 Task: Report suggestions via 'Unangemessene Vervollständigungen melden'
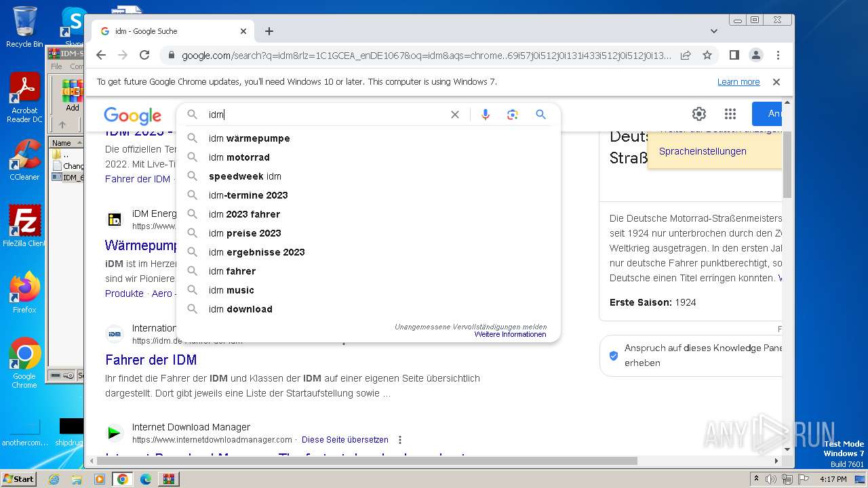(471, 327)
